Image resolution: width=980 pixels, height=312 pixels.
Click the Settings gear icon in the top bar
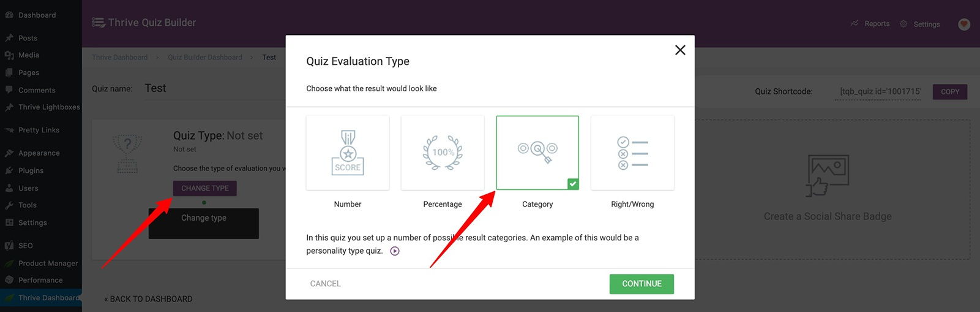click(x=903, y=24)
